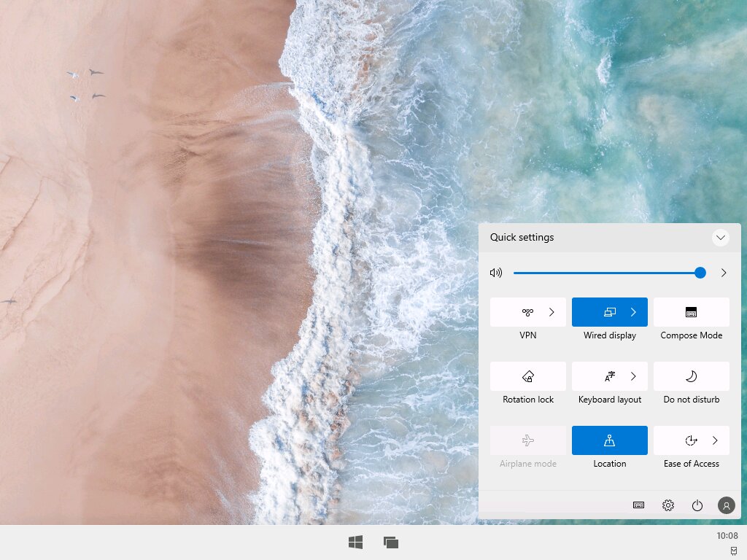Click the wired network tray icon
This screenshot has height=560, width=747.
pos(734,551)
